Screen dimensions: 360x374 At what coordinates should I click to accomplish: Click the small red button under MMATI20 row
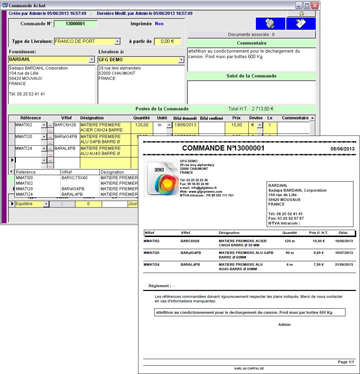coord(50,142)
